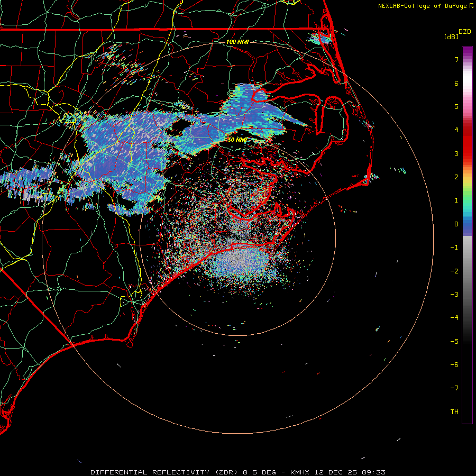Click the [dB] unit label
The height and width of the screenshot is (476, 476).
coord(451,36)
